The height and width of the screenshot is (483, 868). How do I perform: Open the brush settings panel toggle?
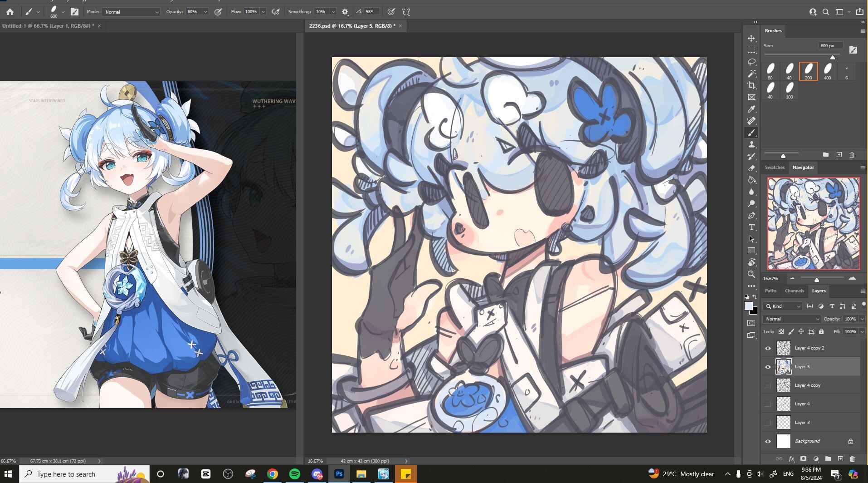point(75,12)
